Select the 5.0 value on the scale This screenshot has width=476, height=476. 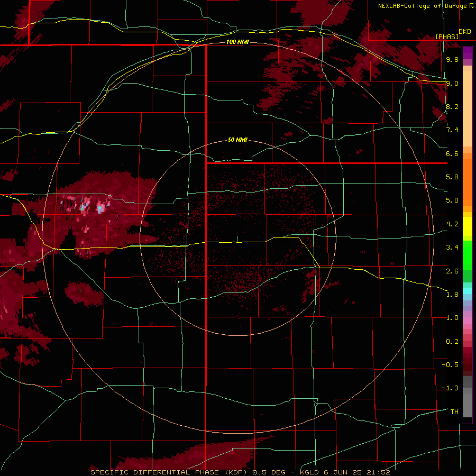coord(452,200)
